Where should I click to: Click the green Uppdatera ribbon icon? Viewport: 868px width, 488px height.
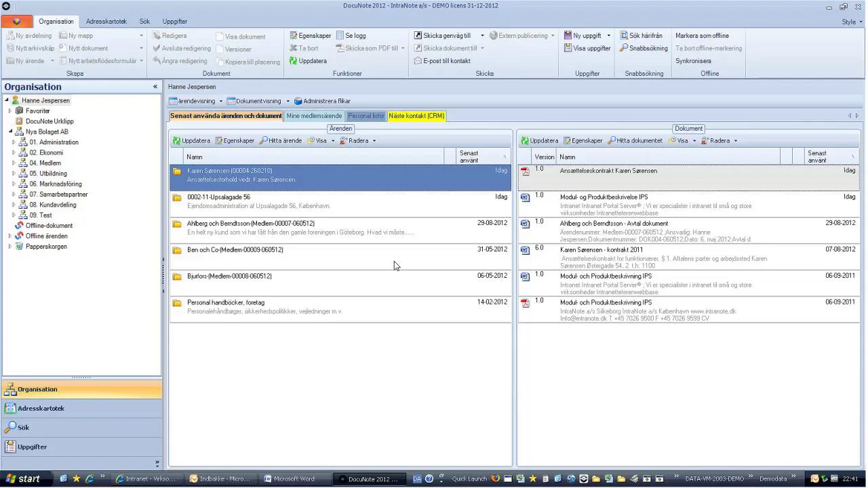(294, 61)
